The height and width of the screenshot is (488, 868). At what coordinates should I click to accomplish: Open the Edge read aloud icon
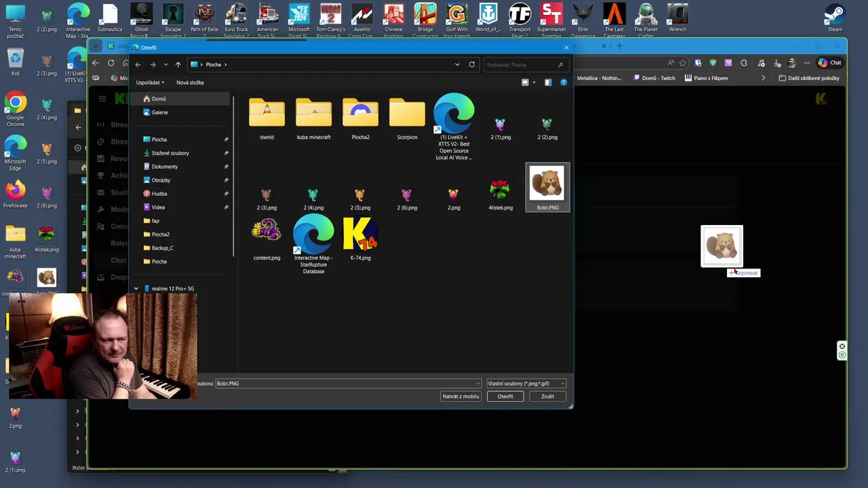(x=671, y=62)
